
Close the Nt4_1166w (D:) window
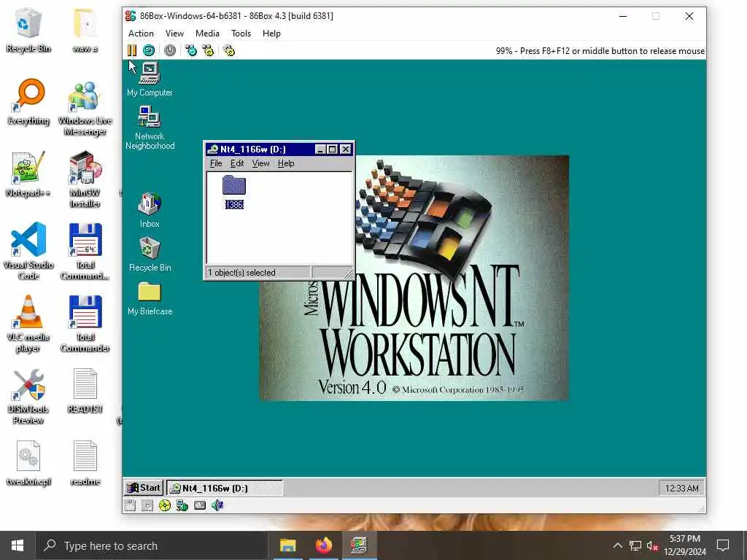point(346,149)
